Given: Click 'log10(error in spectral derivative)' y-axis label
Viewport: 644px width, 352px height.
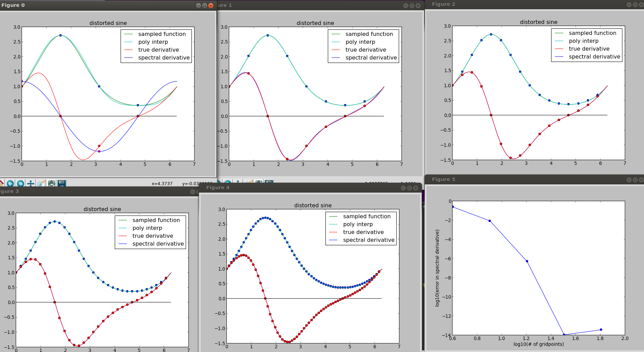Looking at the screenshot, I should click(437, 268).
